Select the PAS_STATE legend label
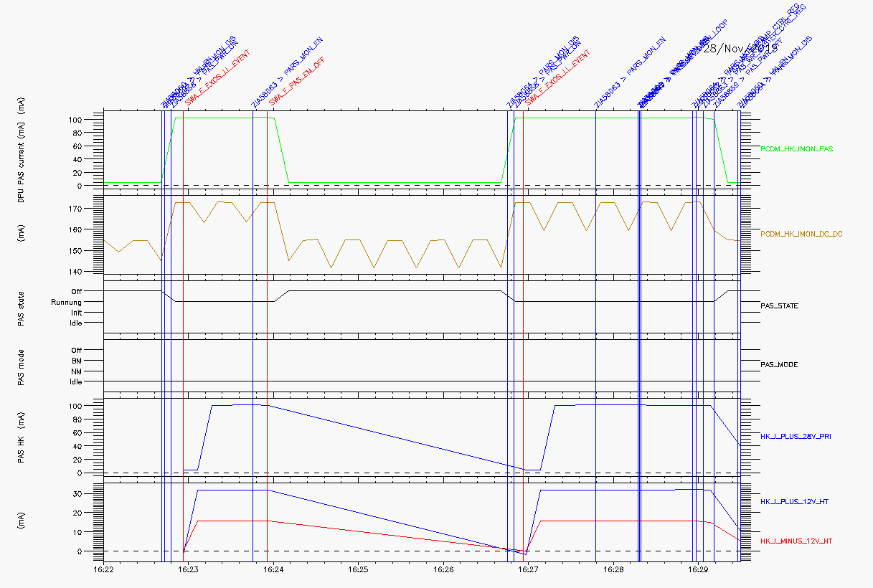The width and height of the screenshot is (873, 588). [x=780, y=306]
